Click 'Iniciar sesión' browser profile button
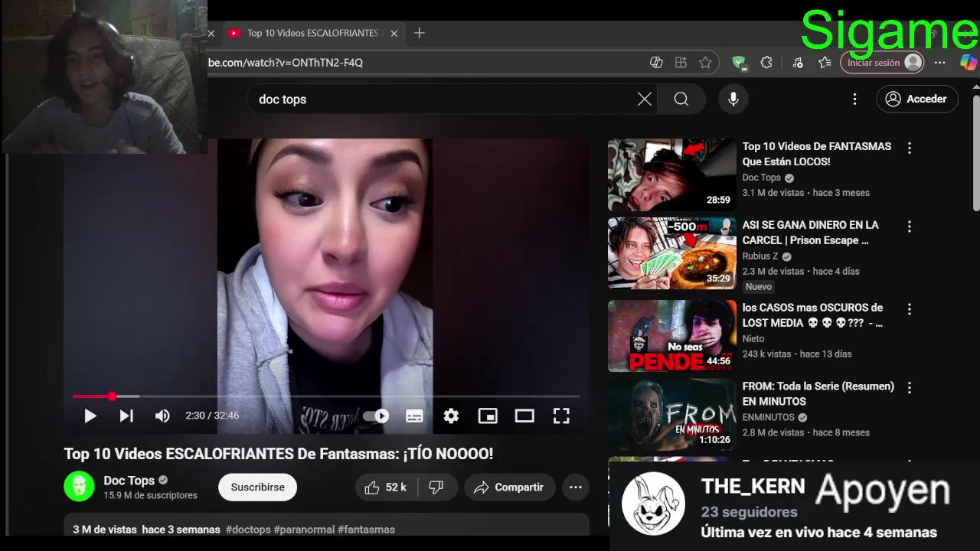 pyautogui.click(x=883, y=63)
